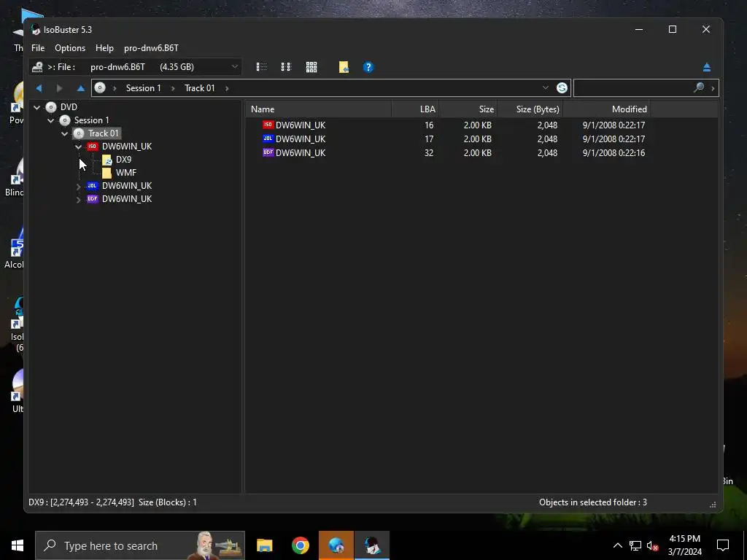This screenshot has height=560, width=747.
Task: Collapse the Session 1 tree node
Action: (x=50, y=120)
